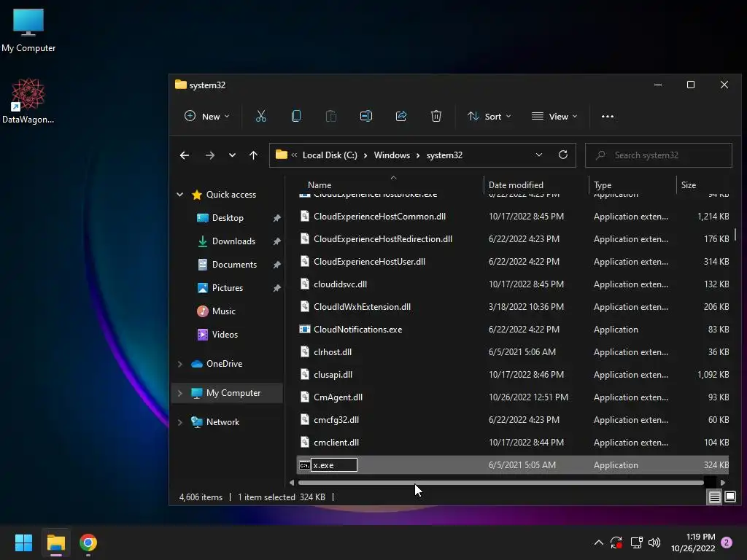
Task: Expand the Network tree node
Action: pyautogui.click(x=180, y=422)
